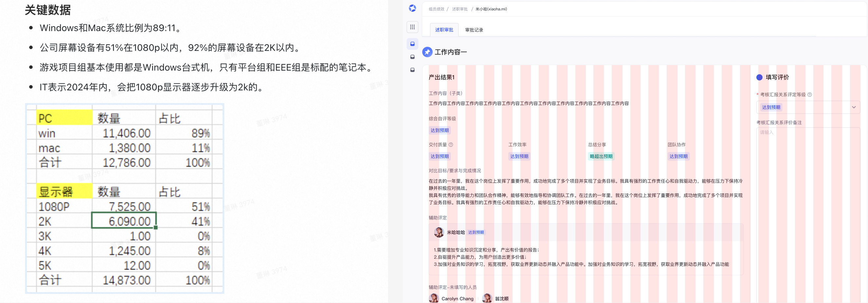Click 达到预期 tag under 工作效率
This screenshot has width=868, height=303.
tap(519, 156)
